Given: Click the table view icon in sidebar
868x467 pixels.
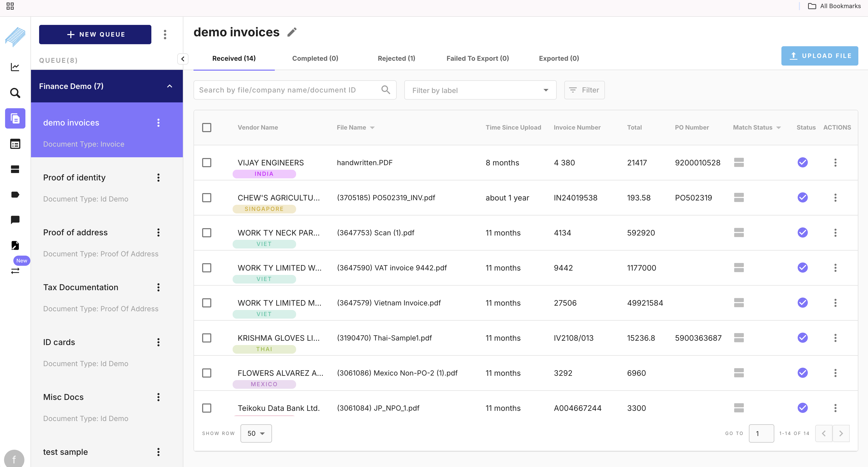Looking at the screenshot, I should tap(15, 144).
